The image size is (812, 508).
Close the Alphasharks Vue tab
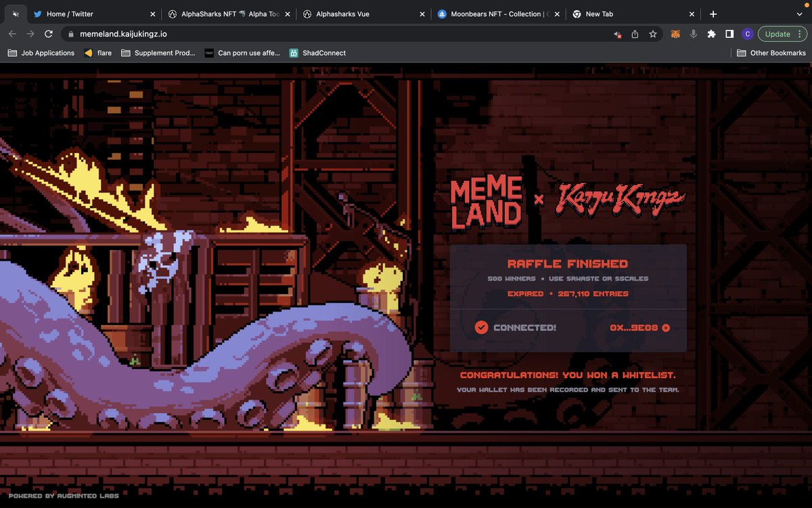(x=422, y=14)
